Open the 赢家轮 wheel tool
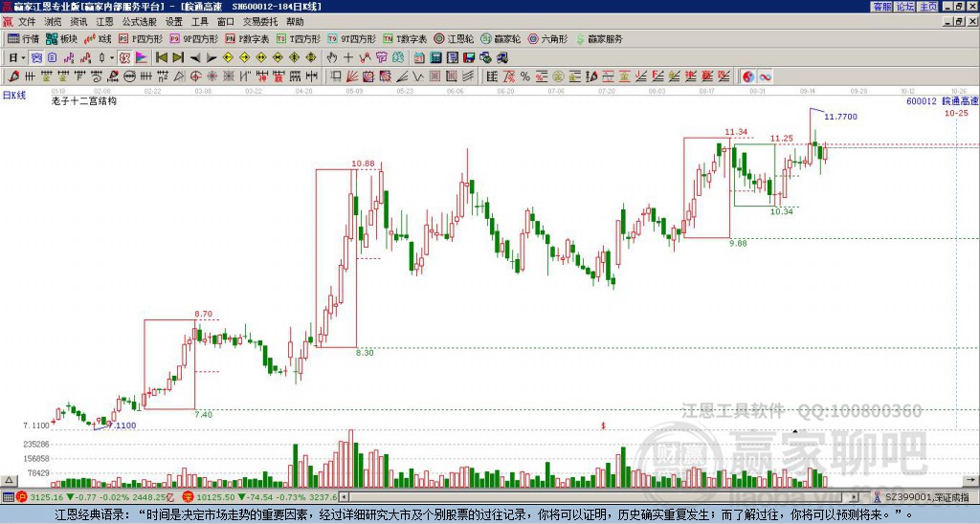The height and width of the screenshot is (524, 980). coord(501,38)
